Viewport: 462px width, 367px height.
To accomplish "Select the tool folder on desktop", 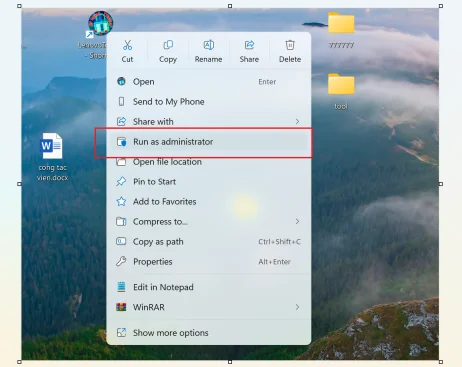I will pos(341,92).
